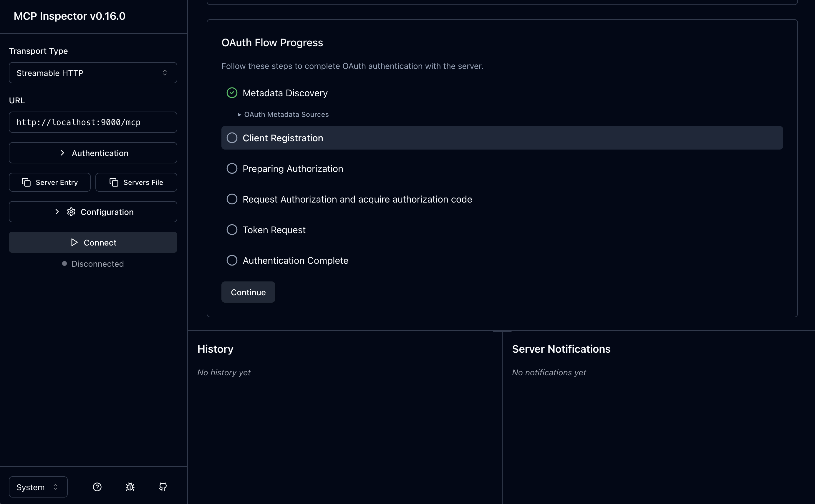Click the History panel resize handle
815x504 pixels.
pos(502,331)
